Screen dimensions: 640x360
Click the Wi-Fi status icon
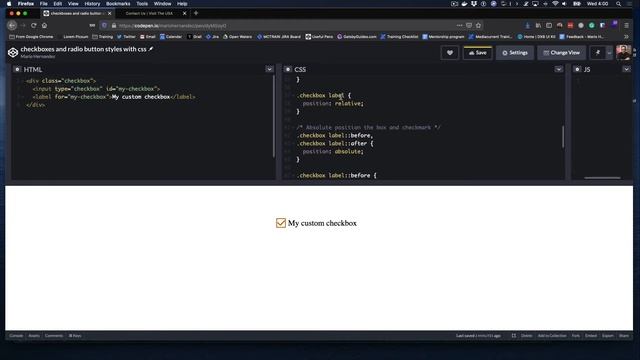coord(555,4)
